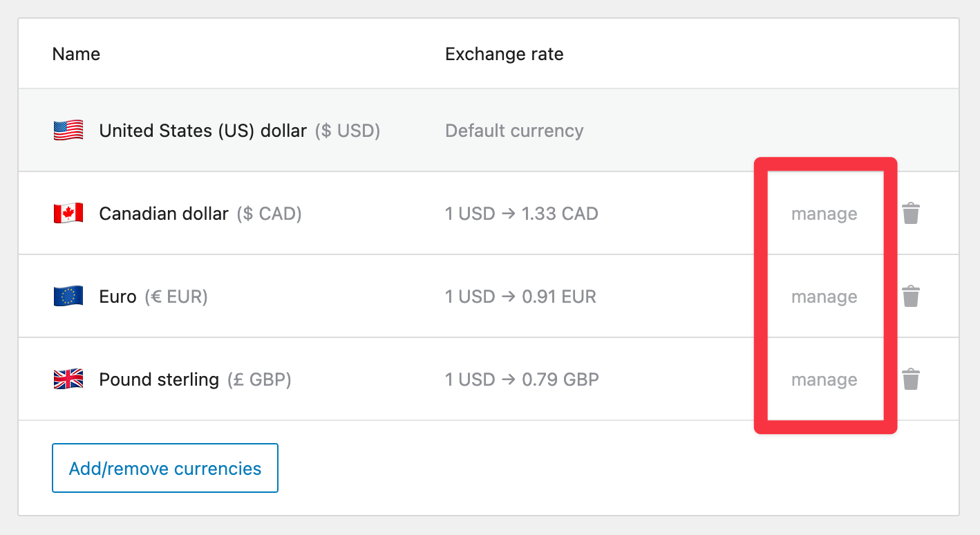Click the 1 USD to 0.79 GBP rate
This screenshot has height=535, width=980.
pyautogui.click(x=522, y=379)
